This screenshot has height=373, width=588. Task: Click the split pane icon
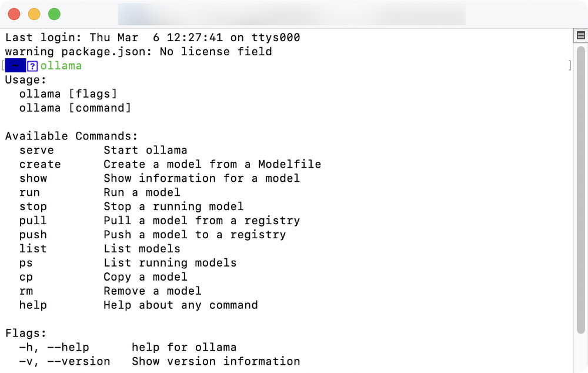click(580, 36)
